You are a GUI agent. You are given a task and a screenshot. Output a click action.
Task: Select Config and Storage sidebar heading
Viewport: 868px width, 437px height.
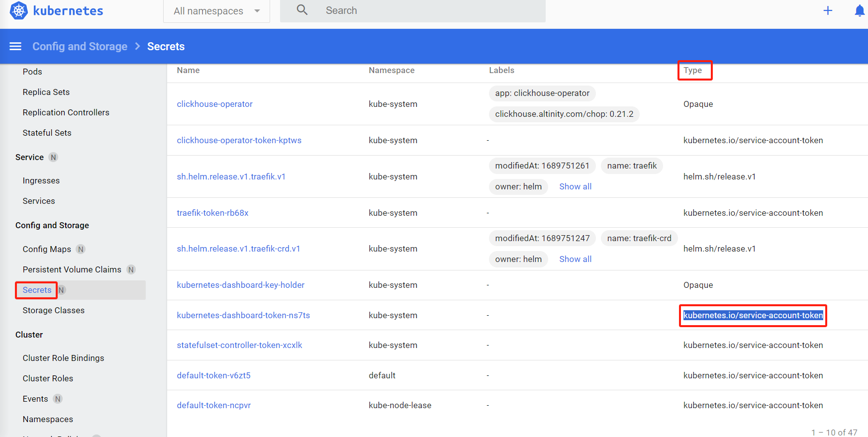coord(52,225)
